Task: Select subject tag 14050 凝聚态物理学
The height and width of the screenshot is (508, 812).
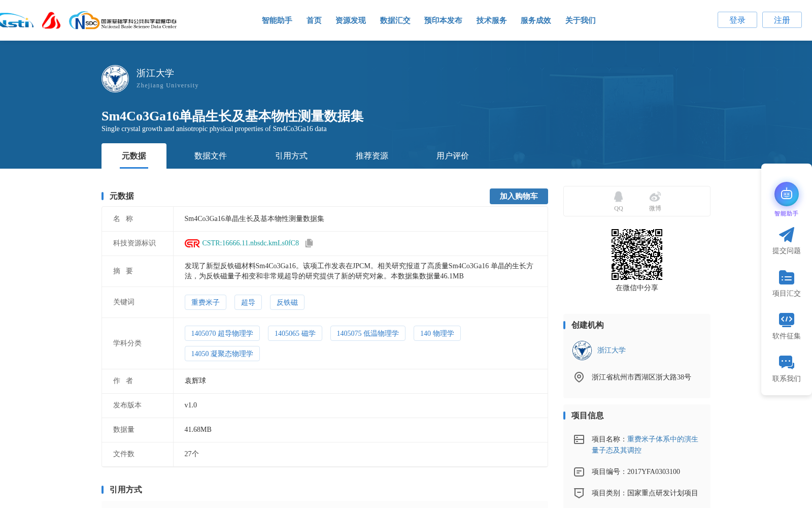Action: [x=222, y=354]
